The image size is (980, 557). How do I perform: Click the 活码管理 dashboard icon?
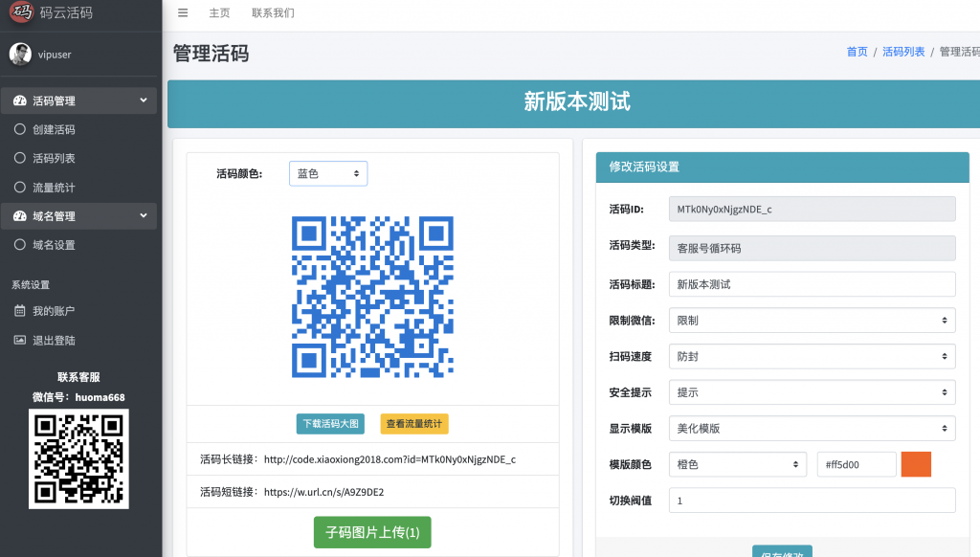tap(20, 100)
